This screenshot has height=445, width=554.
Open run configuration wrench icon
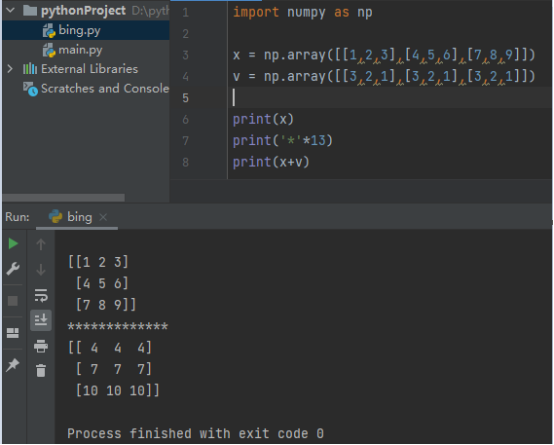pyautogui.click(x=13, y=269)
